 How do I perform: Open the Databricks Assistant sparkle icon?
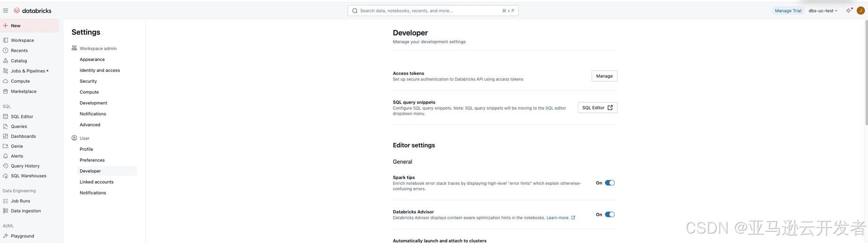pos(849,10)
